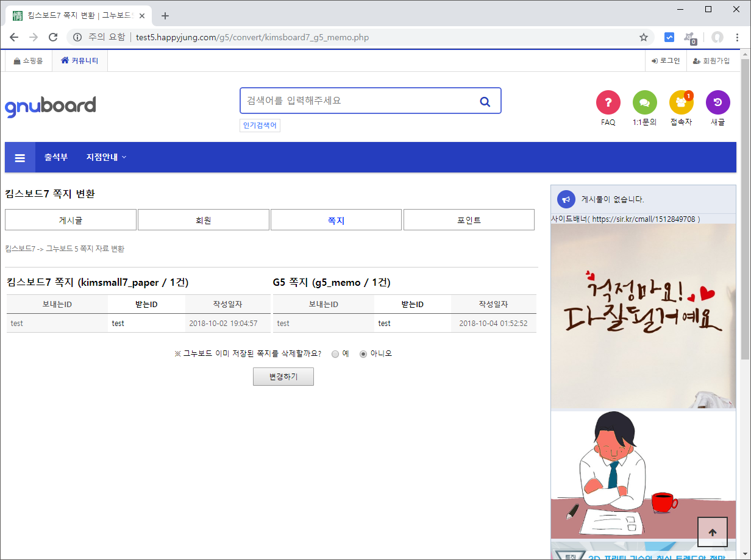751x560 pixels.
Task: Click the 로그인 link
Action: (x=665, y=61)
